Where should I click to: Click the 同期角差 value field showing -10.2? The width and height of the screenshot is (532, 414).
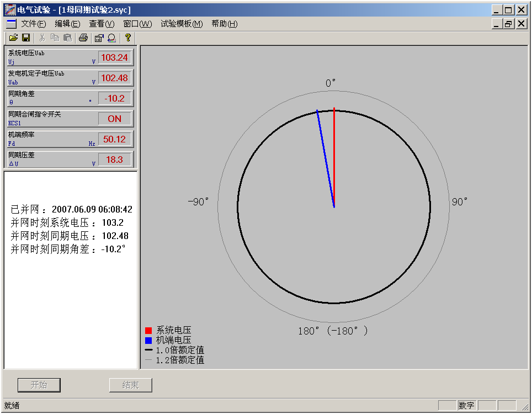115,98
